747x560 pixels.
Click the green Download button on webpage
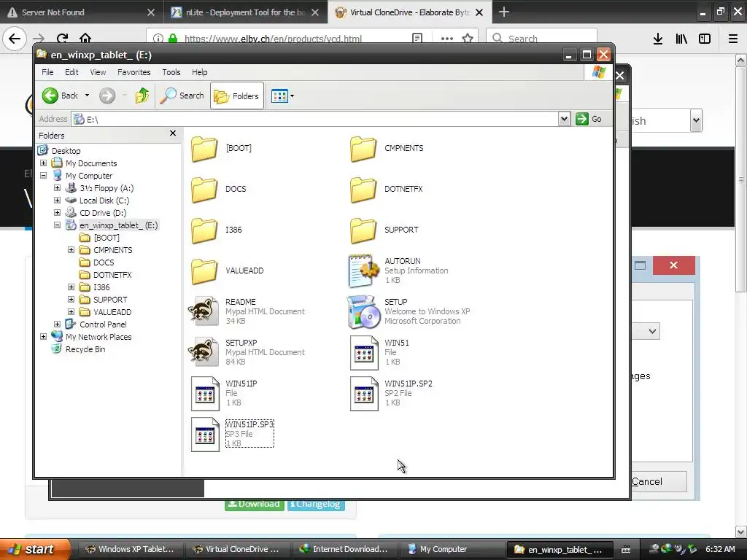(x=255, y=504)
